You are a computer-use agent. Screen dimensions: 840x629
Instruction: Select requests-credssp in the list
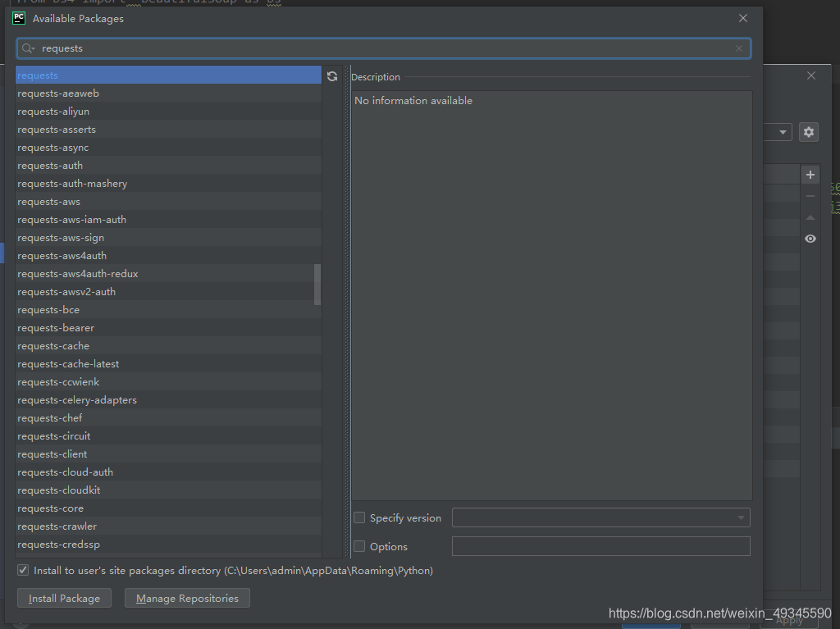click(168, 545)
